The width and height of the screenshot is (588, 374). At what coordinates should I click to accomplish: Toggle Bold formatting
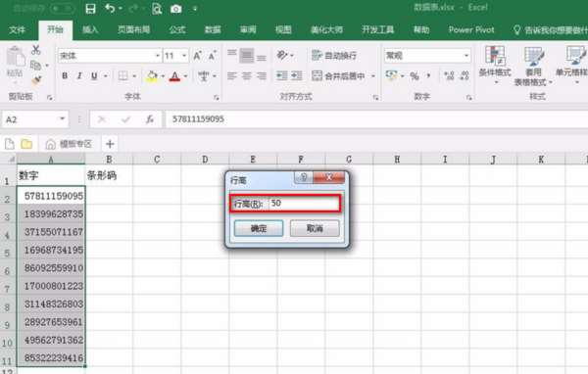pyautogui.click(x=65, y=76)
